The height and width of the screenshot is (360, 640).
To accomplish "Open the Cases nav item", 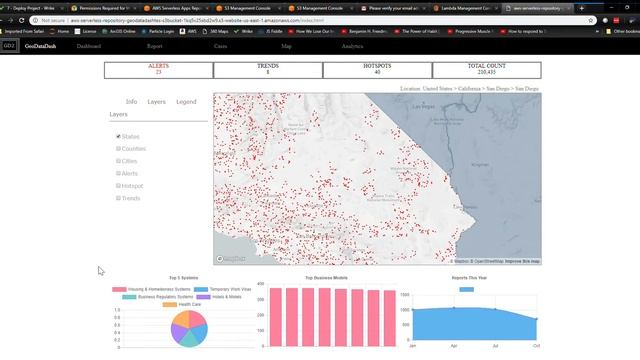I will point(220,46).
